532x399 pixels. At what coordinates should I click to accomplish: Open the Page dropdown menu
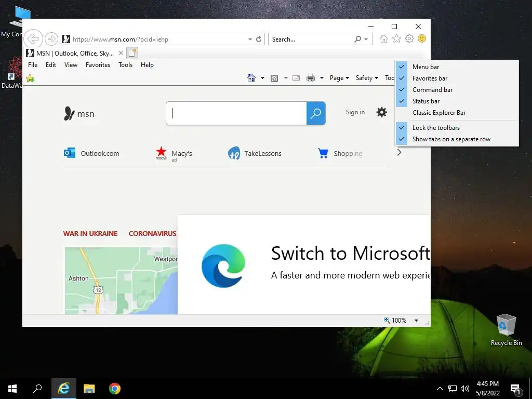pyautogui.click(x=339, y=78)
